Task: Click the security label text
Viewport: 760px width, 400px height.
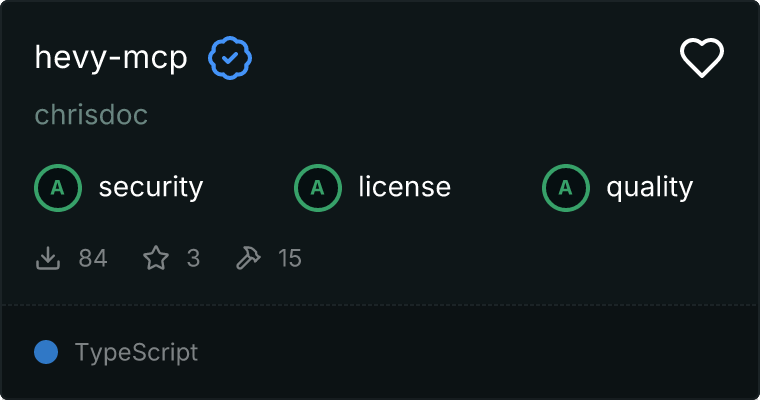Action: coord(150,187)
